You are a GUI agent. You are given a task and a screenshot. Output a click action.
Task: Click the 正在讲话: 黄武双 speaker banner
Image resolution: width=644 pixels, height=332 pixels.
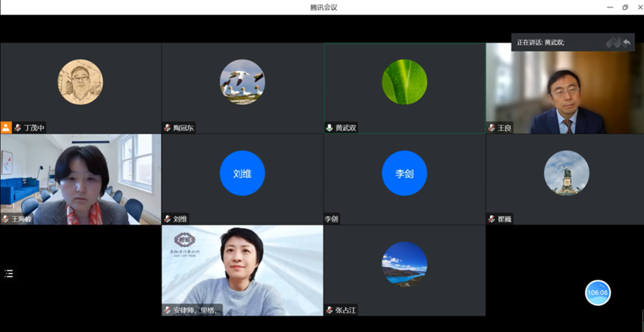click(541, 43)
